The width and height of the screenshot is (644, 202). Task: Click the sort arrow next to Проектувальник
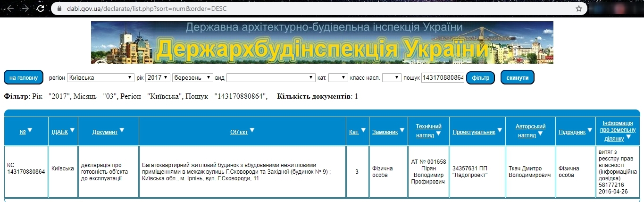(500, 130)
